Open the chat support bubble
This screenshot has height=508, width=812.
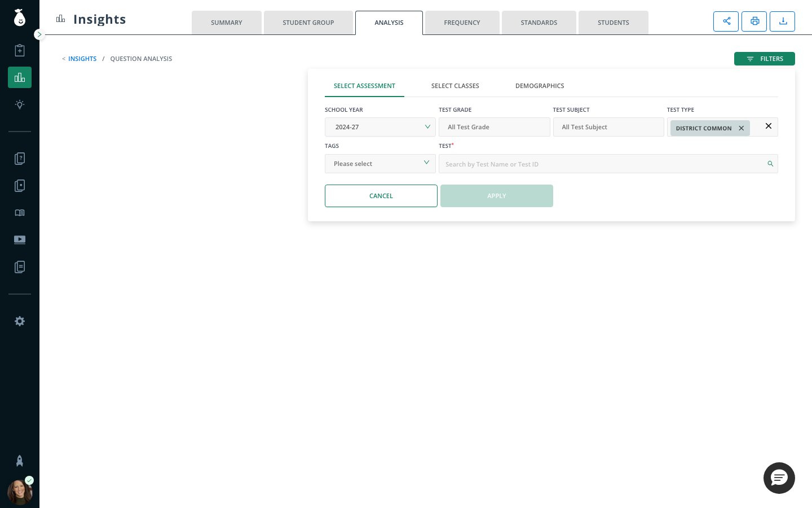tap(779, 478)
